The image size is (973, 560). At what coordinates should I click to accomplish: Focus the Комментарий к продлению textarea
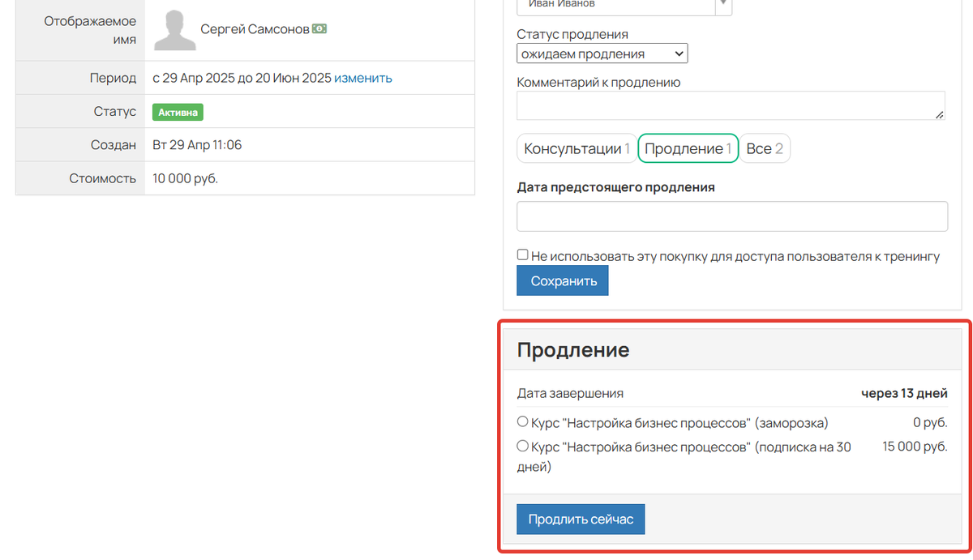pos(731,105)
